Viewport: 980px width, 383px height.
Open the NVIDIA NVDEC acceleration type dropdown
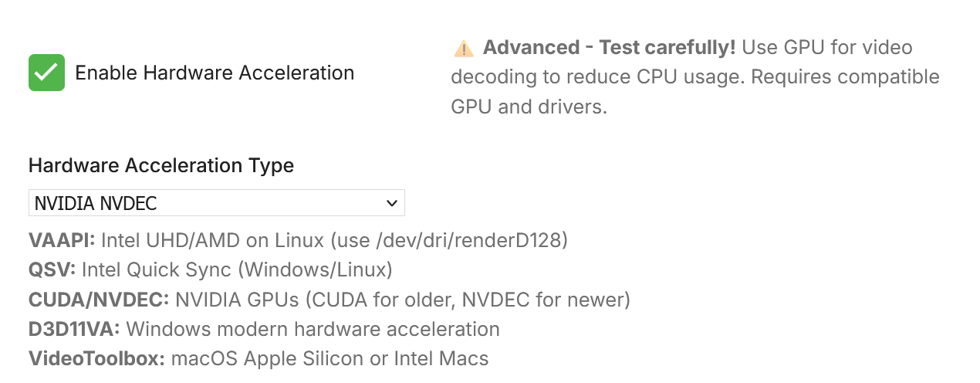tap(216, 203)
